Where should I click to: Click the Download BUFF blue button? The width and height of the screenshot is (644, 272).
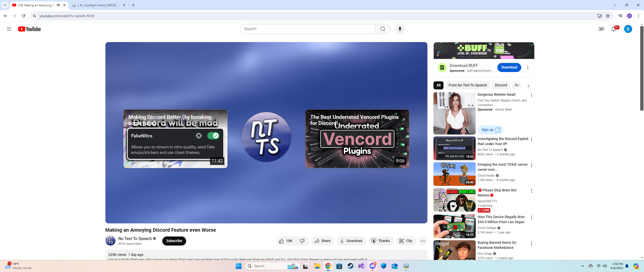tap(509, 67)
